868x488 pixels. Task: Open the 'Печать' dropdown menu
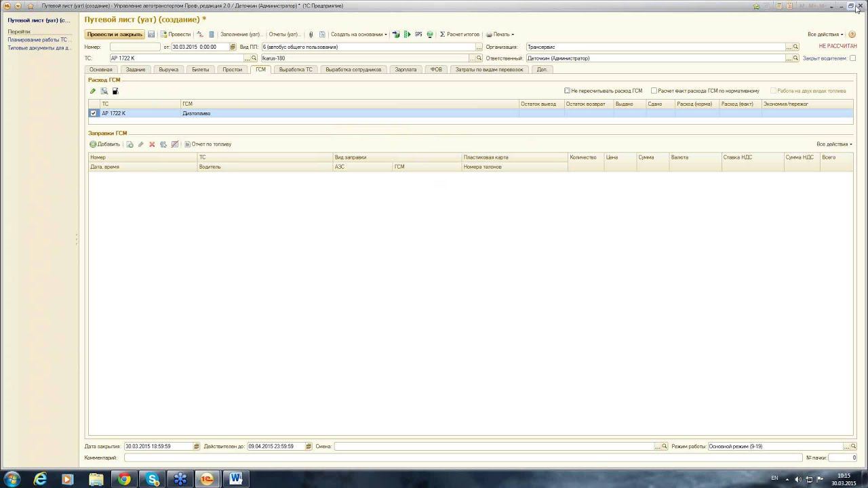point(500,34)
